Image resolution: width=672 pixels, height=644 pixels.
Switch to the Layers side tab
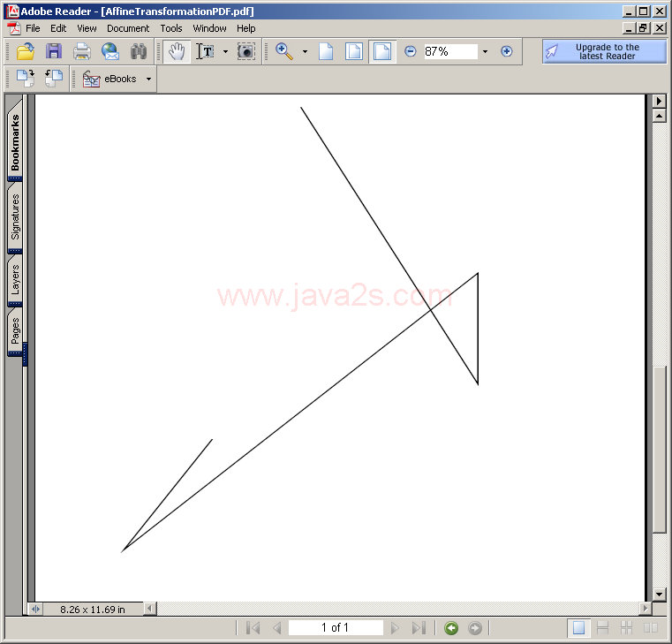click(x=15, y=279)
